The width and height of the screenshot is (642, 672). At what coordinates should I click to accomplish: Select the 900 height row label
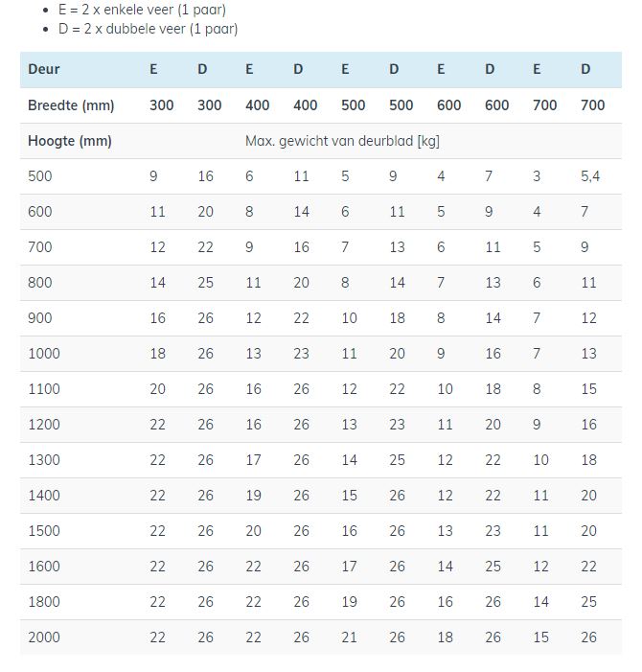pos(39,318)
